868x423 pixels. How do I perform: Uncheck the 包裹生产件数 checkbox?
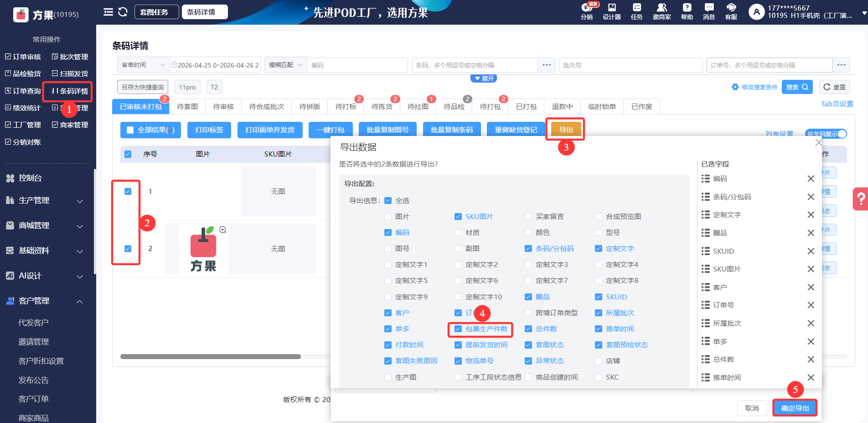pyautogui.click(x=458, y=329)
